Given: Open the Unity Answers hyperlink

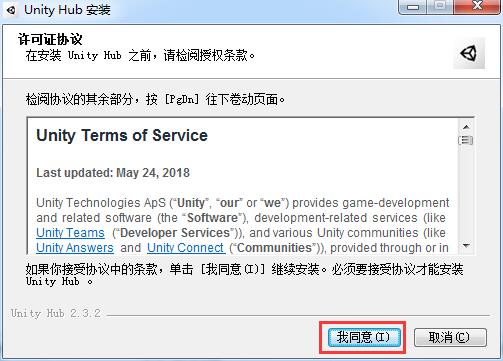Looking at the screenshot, I should (75, 248).
